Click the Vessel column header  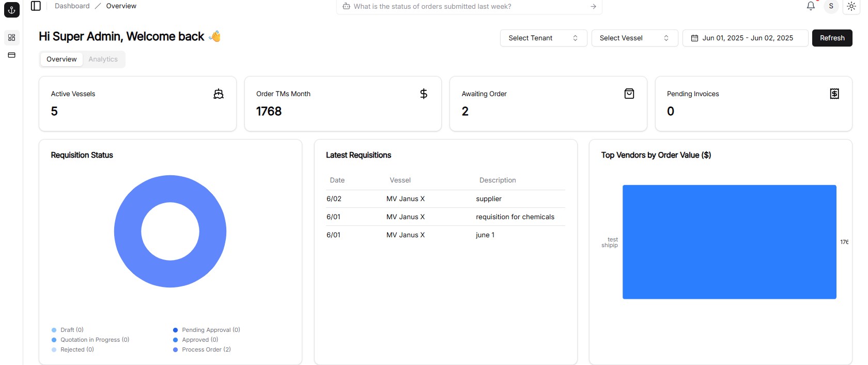point(400,180)
